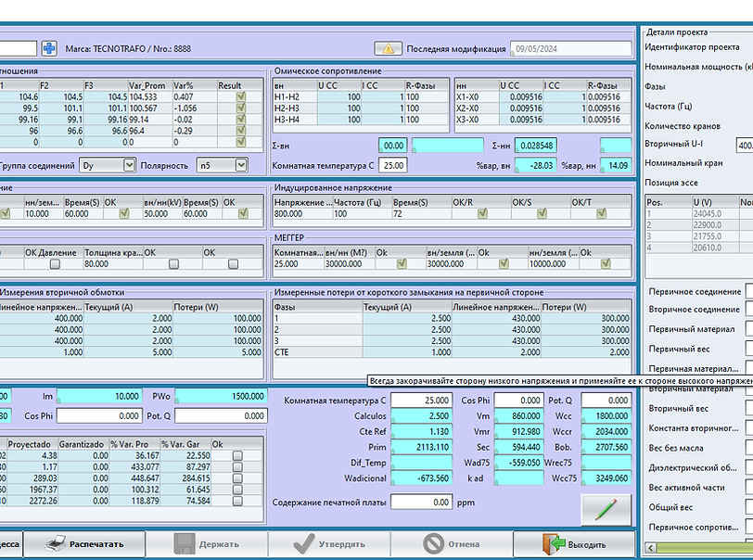Click the Держать save button
Viewport: 753px width, 560px height.
click(207, 544)
